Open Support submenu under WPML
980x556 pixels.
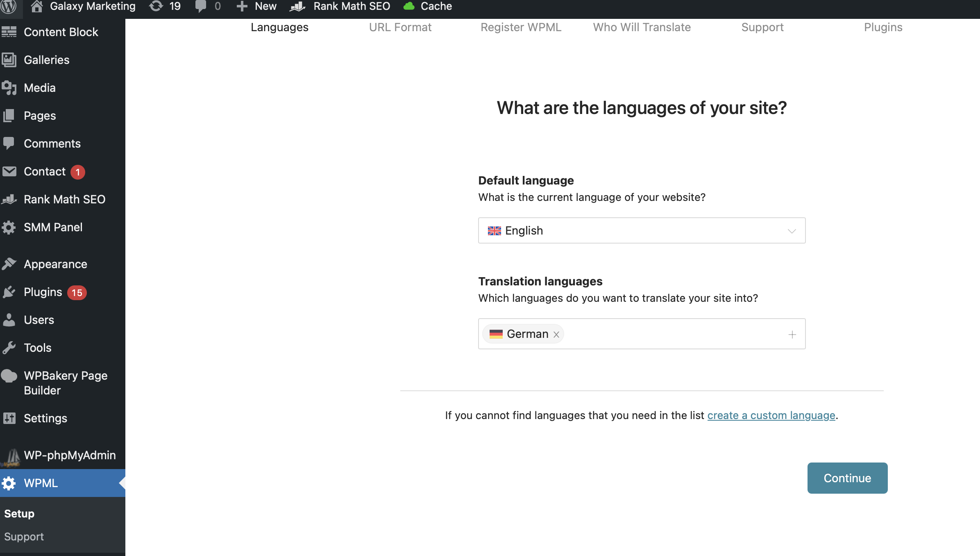24,537
